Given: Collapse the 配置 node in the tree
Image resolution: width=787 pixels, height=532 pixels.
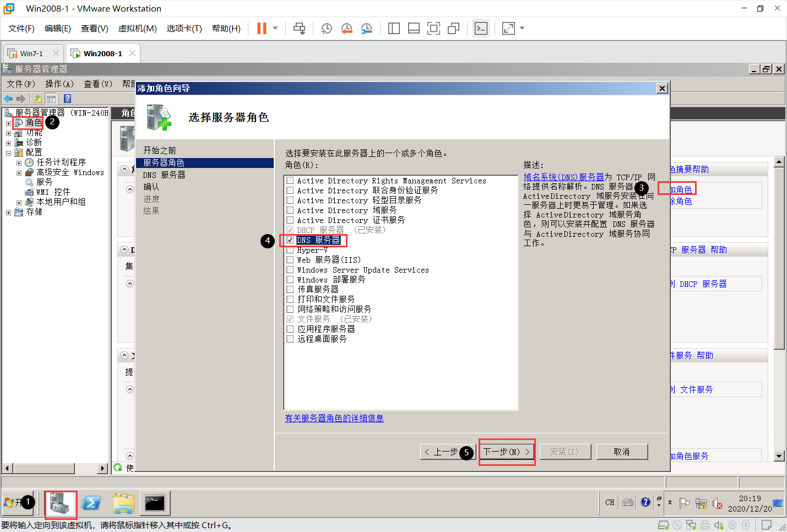Looking at the screenshot, I should click(8, 153).
